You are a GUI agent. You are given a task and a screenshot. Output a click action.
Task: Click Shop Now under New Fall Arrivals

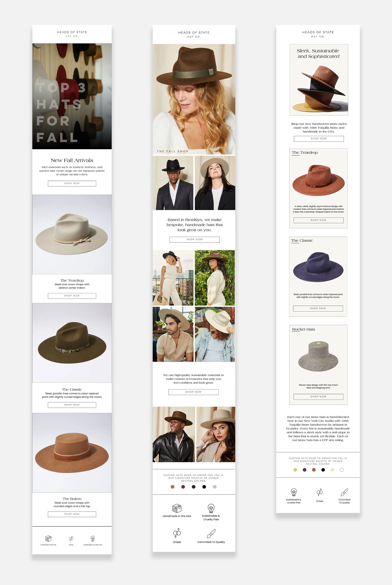[72, 183]
